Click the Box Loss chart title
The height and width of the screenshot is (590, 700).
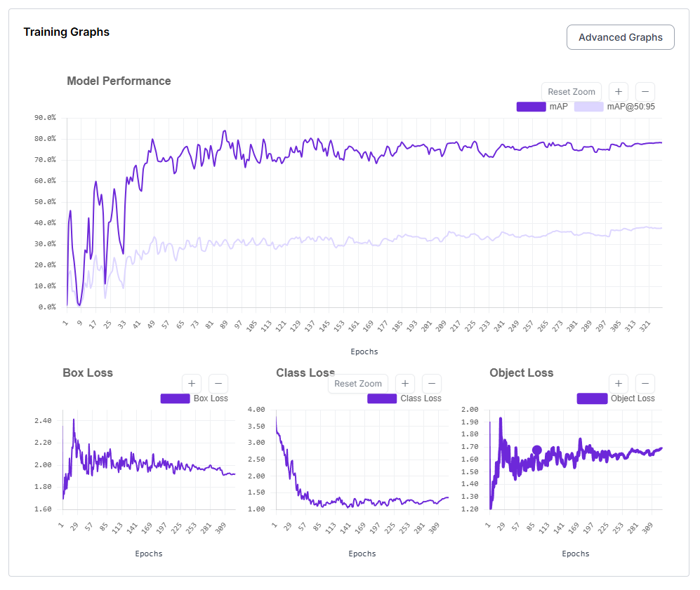tap(88, 373)
